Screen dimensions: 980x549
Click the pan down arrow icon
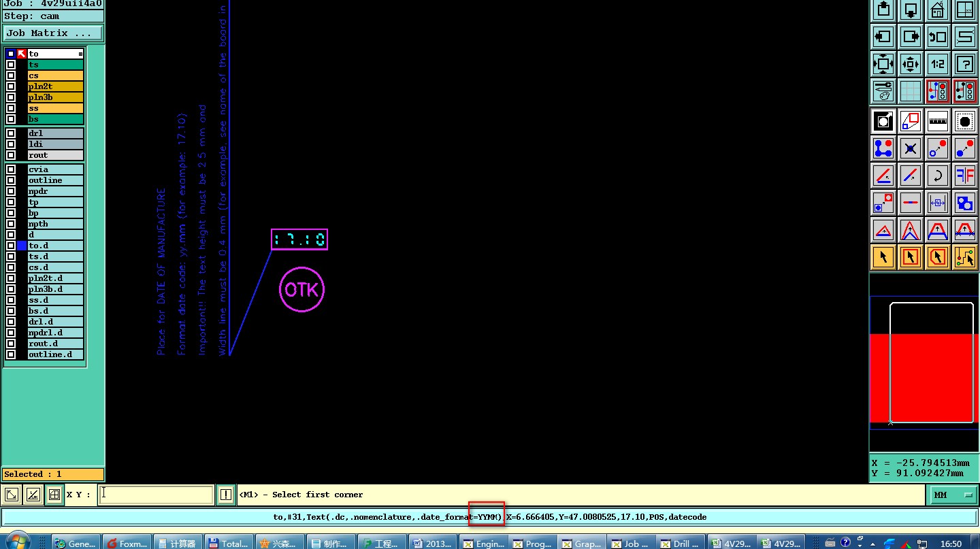911,10
